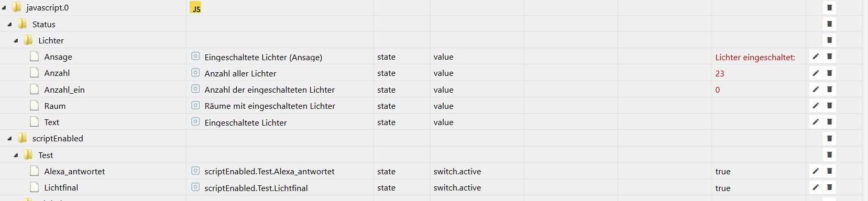868x201 pixels.
Task: Edit the Lichtfinal state using pencil icon
Action: click(x=816, y=187)
